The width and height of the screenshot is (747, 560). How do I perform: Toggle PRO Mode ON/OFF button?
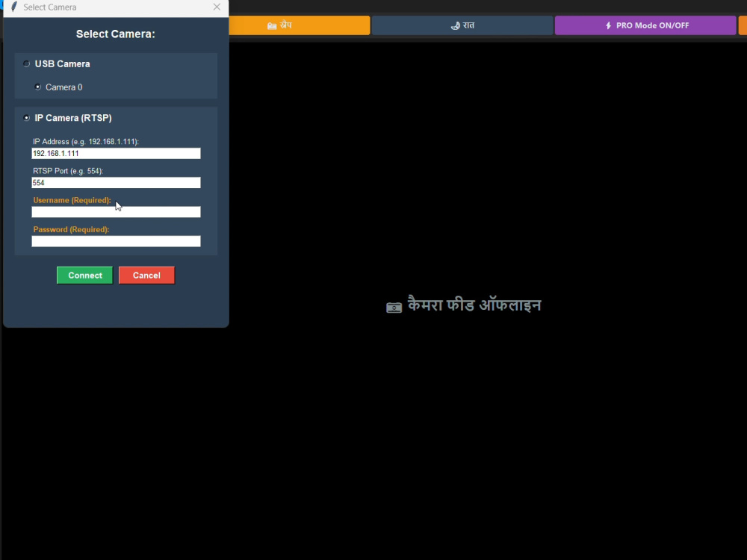[645, 25]
